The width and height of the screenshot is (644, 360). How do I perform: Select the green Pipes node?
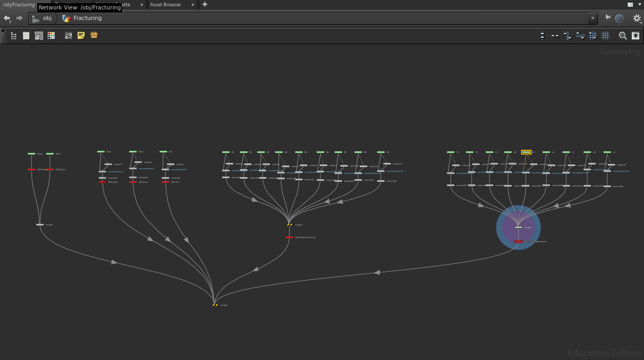click(x=50, y=153)
